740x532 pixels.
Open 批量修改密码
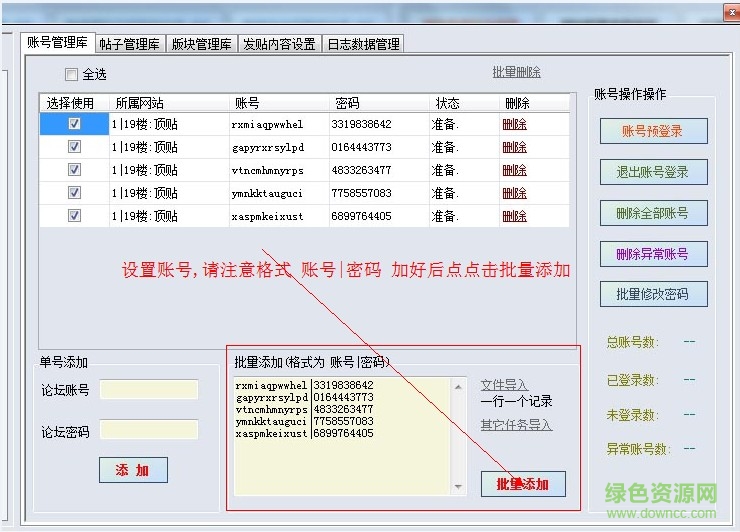pos(652,294)
